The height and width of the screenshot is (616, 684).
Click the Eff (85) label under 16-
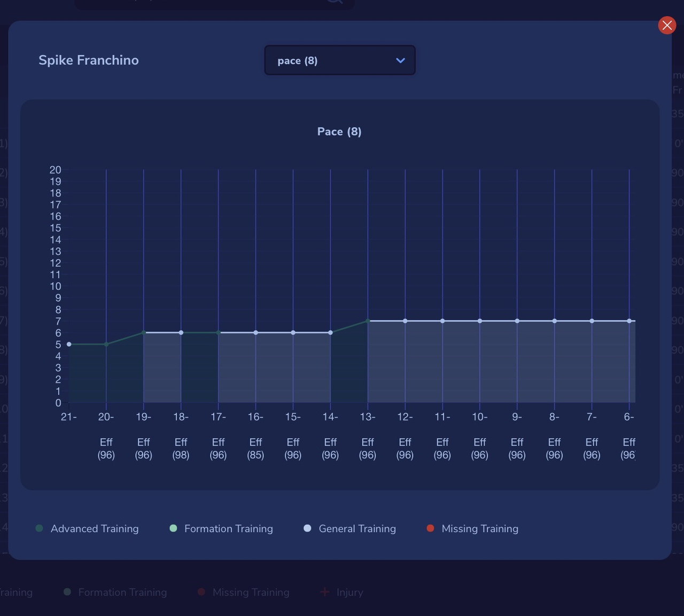pyautogui.click(x=255, y=449)
